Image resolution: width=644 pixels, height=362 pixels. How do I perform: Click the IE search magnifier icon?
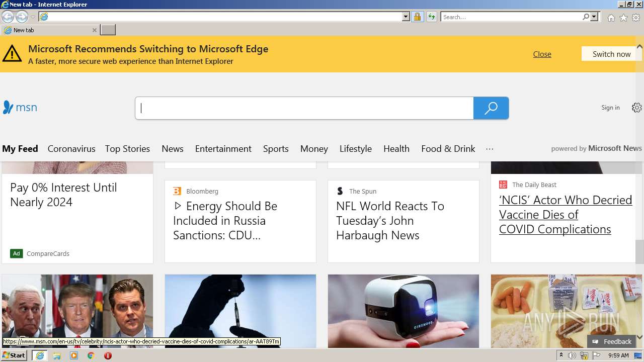(x=586, y=17)
